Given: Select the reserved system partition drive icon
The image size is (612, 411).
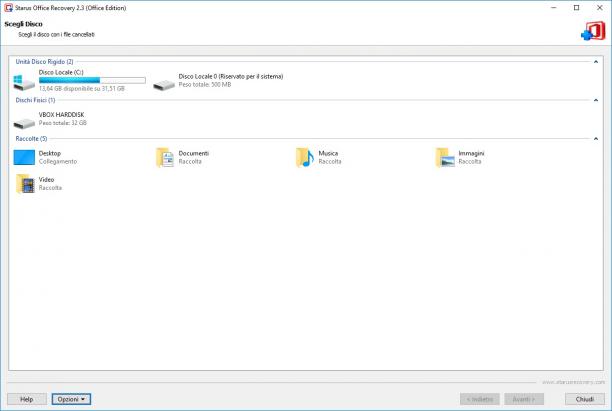Looking at the screenshot, I should click(164, 84).
